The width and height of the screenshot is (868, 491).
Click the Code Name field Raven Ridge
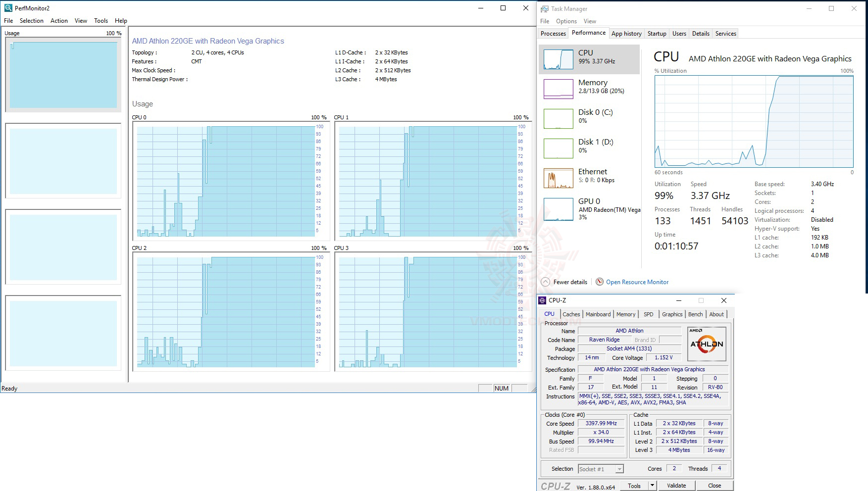[x=605, y=340]
